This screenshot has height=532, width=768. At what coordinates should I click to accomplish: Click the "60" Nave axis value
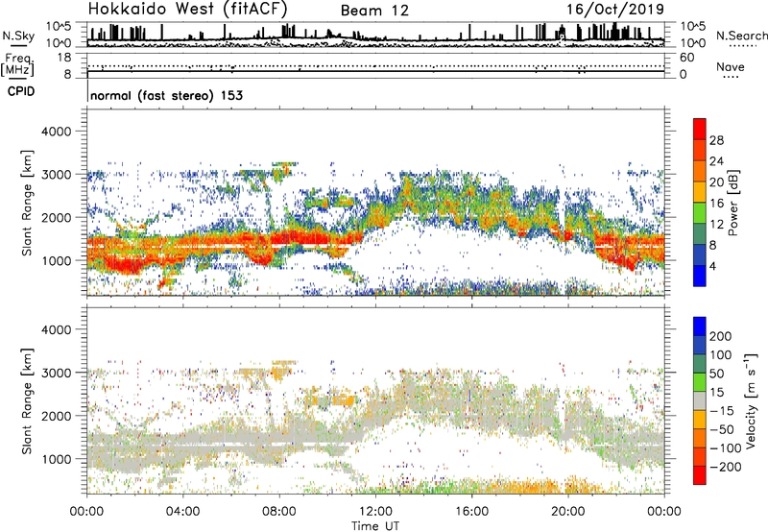(686, 58)
